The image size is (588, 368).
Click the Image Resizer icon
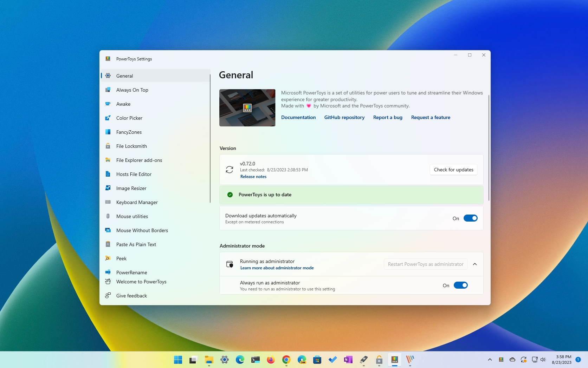(108, 188)
